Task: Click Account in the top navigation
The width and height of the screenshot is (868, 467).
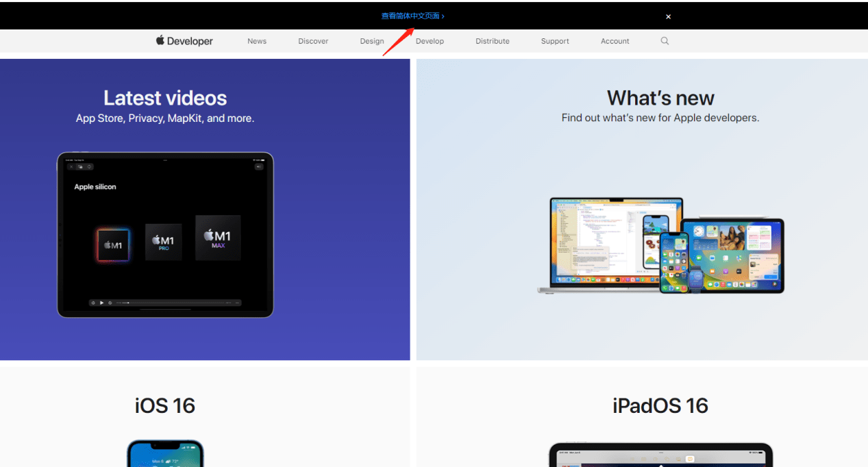Action: coord(615,41)
